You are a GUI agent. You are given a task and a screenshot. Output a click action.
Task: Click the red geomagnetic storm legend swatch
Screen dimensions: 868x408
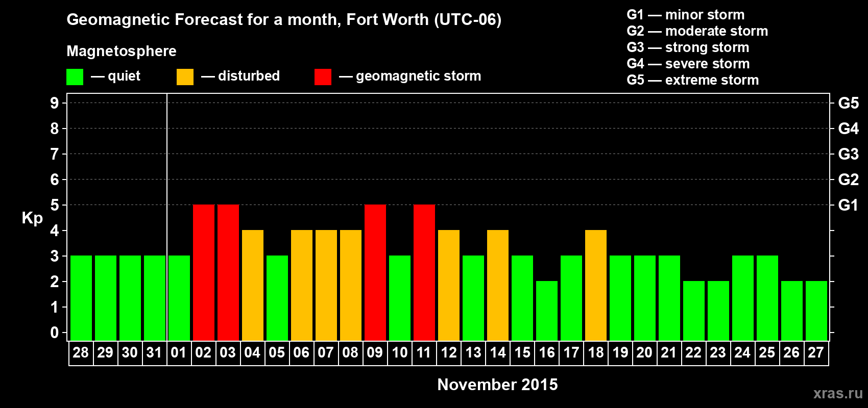tap(323, 77)
